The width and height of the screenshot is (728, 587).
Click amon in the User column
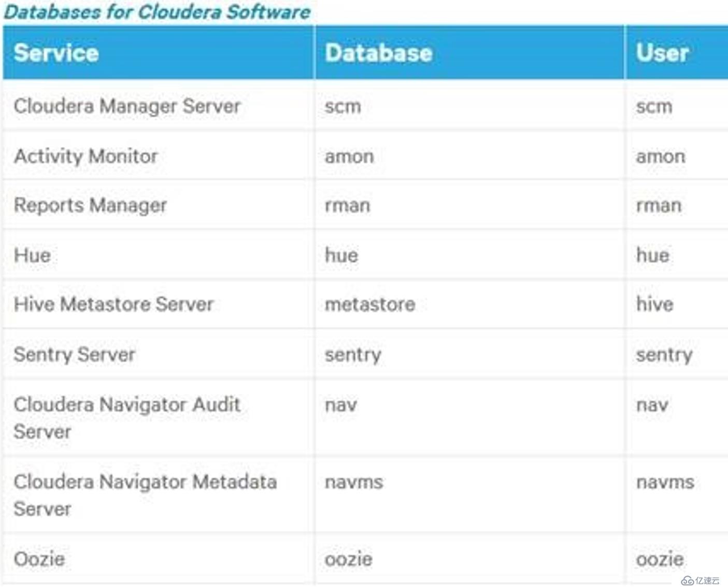pyautogui.click(x=660, y=157)
